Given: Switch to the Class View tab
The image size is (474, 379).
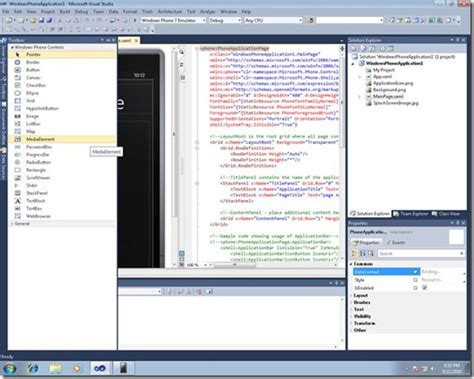Looking at the screenshot, I should (x=446, y=214).
